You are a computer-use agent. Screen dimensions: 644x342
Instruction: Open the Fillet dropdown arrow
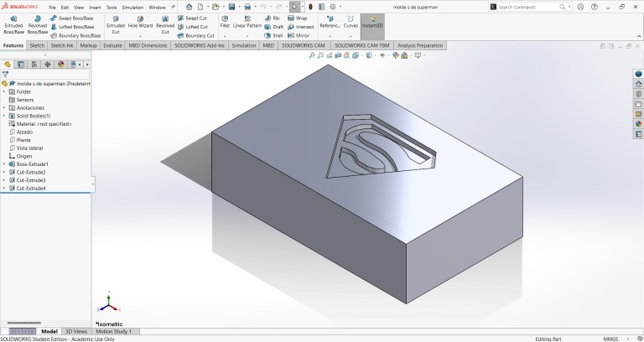[225, 36]
